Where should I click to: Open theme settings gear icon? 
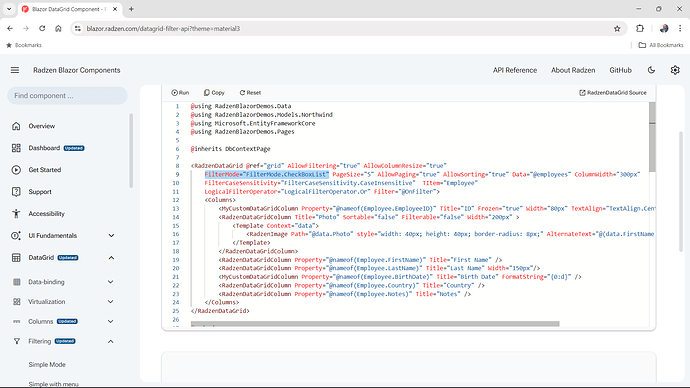pos(675,70)
